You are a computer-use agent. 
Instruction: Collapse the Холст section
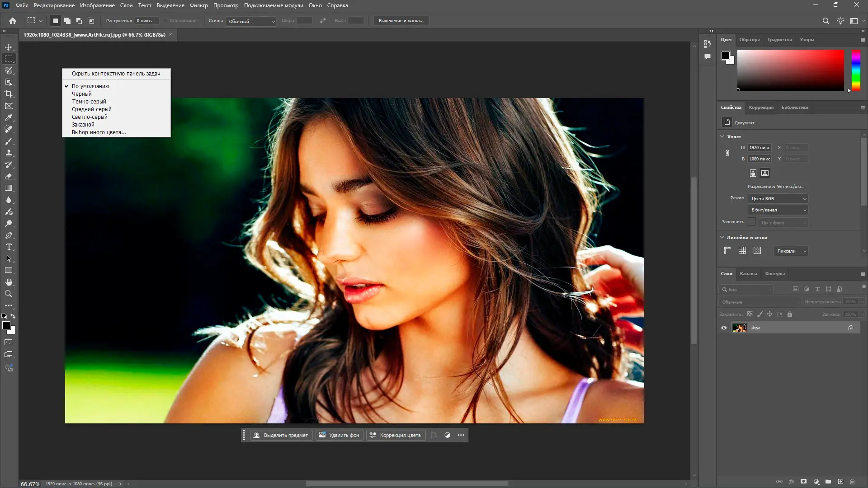pos(722,136)
